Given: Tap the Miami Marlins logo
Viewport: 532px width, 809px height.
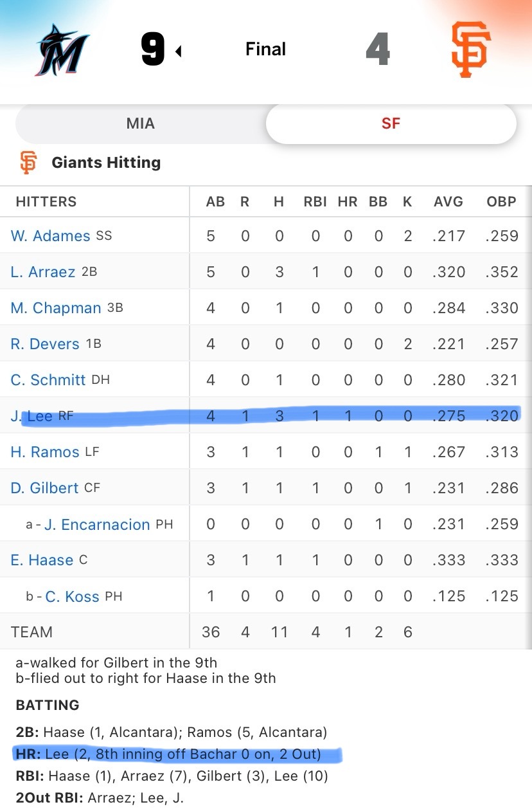Looking at the screenshot, I should 63,50.
